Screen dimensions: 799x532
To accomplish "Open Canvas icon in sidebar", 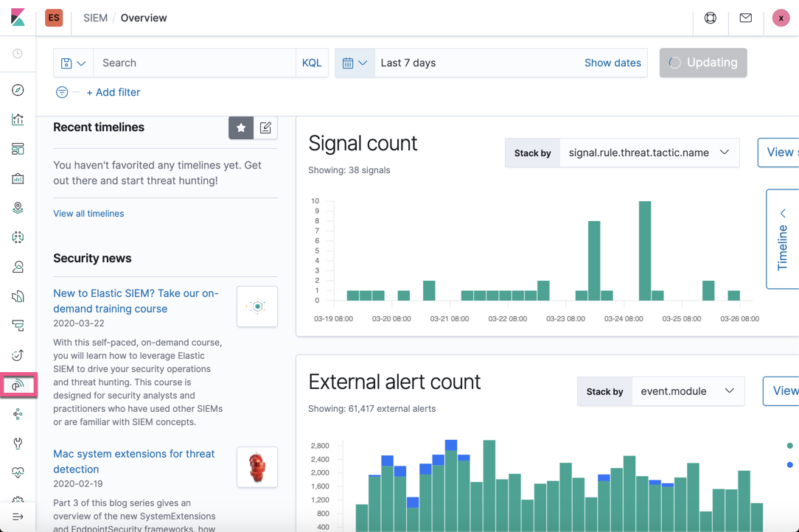I will (x=18, y=178).
